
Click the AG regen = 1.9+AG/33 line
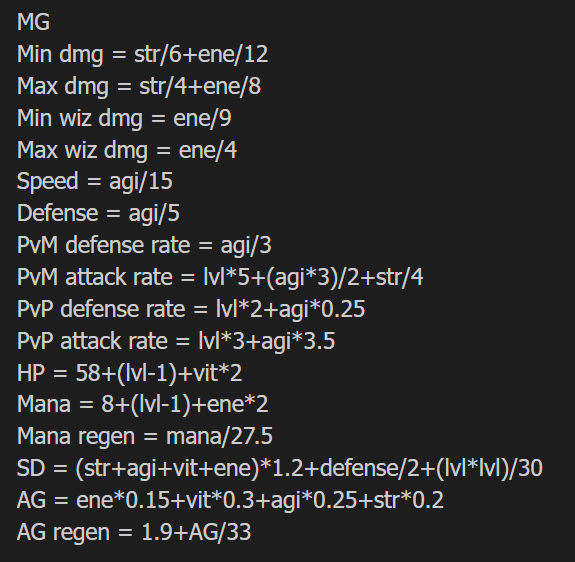[x=134, y=532]
